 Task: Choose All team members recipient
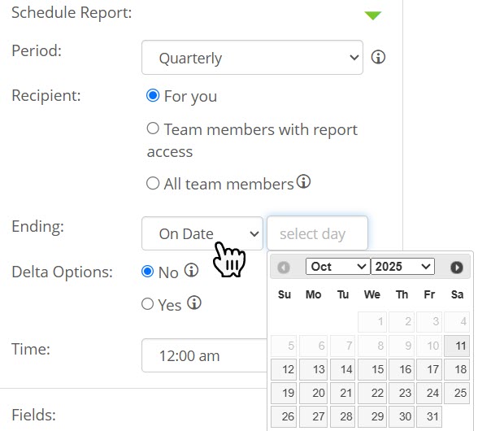(x=152, y=184)
